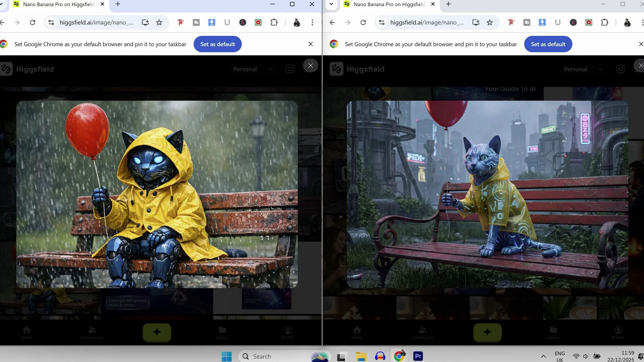This screenshot has width=644, height=362.
Task: Expand the tab search chevron in right window
Action: coord(331,4)
